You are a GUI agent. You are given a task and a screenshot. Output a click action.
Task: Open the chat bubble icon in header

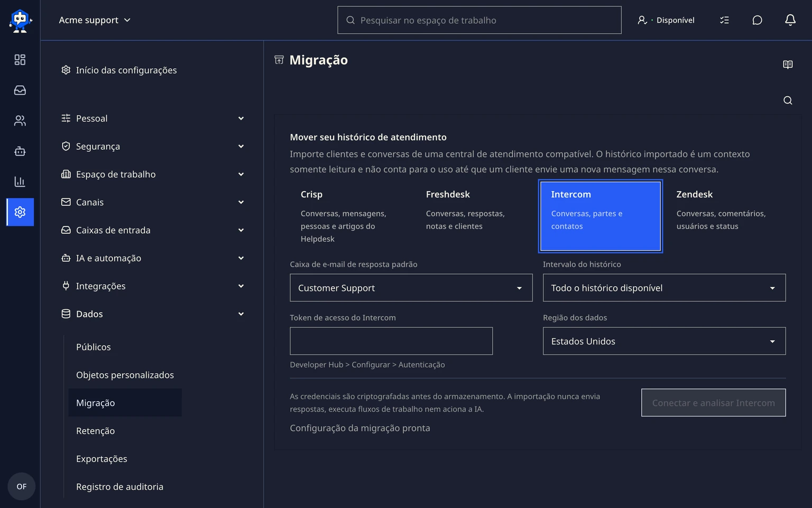(x=757, y=20)
